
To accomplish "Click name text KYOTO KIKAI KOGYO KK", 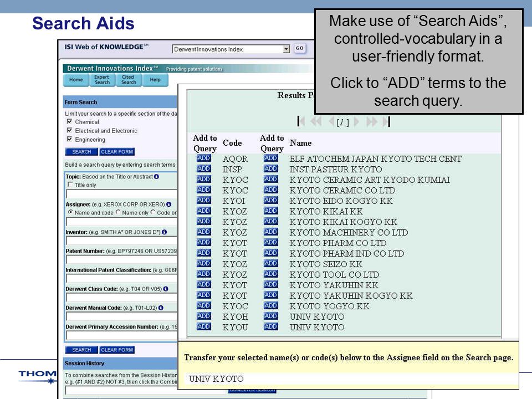I will coord(343,222).
